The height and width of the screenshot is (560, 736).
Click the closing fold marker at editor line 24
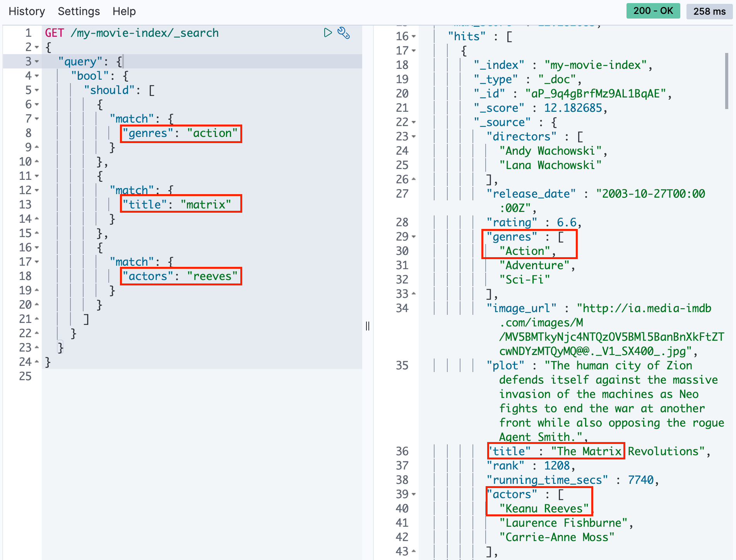(37, 362)
